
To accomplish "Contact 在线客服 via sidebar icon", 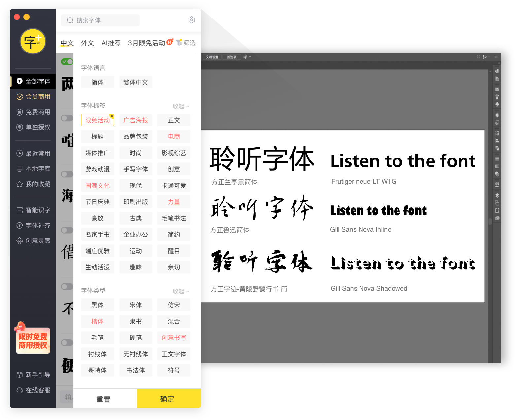I will tap(33, 390).
